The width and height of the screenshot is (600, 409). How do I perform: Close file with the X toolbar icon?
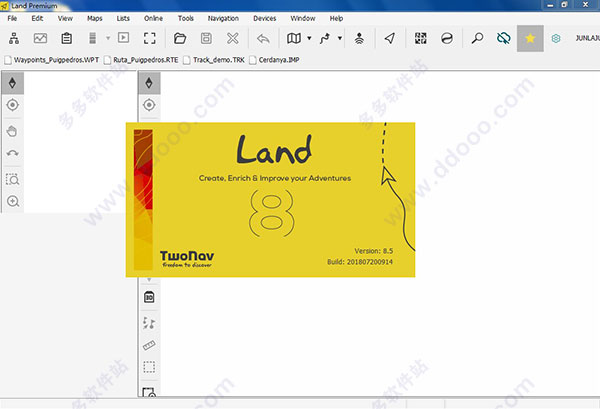tap(233, 38)
